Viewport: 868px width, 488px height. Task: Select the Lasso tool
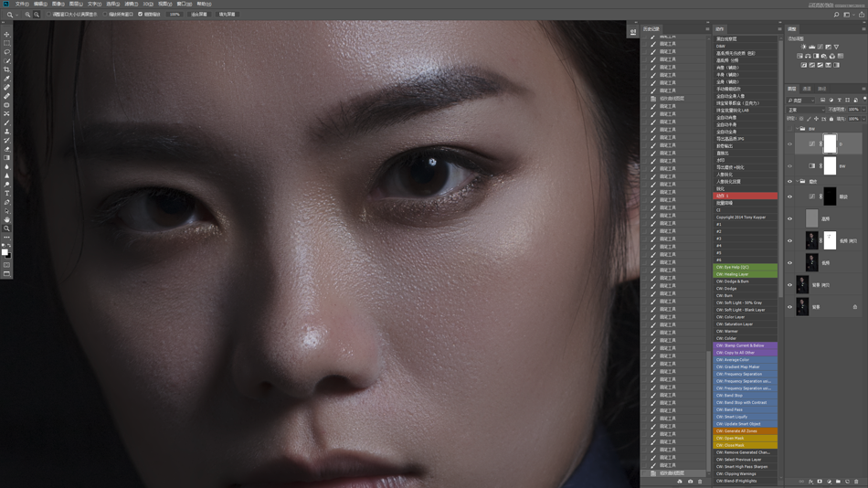coord(6,52)
